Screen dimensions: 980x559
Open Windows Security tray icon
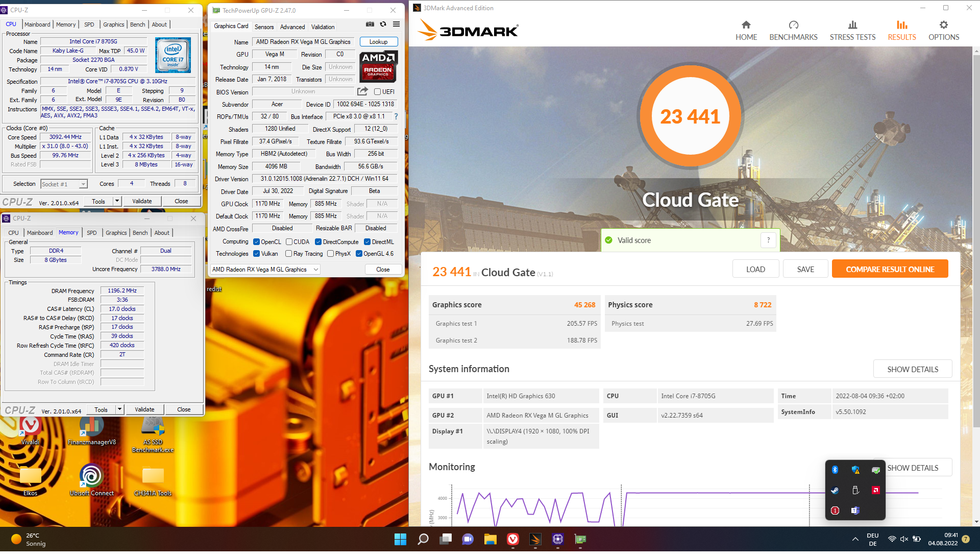[x=855, y=470]
